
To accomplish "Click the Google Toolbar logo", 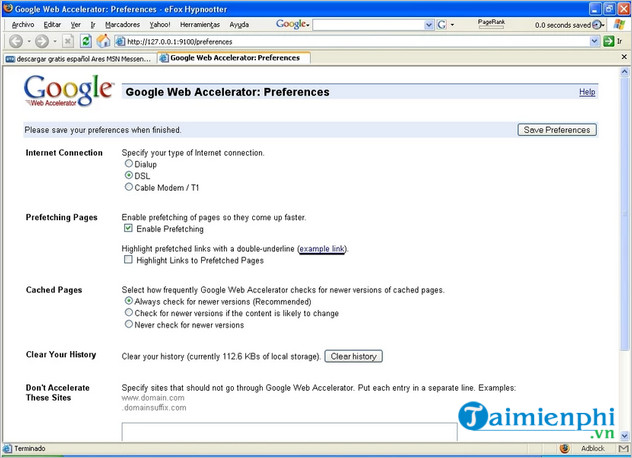I will pyautogui.click(x=291, y=25).
